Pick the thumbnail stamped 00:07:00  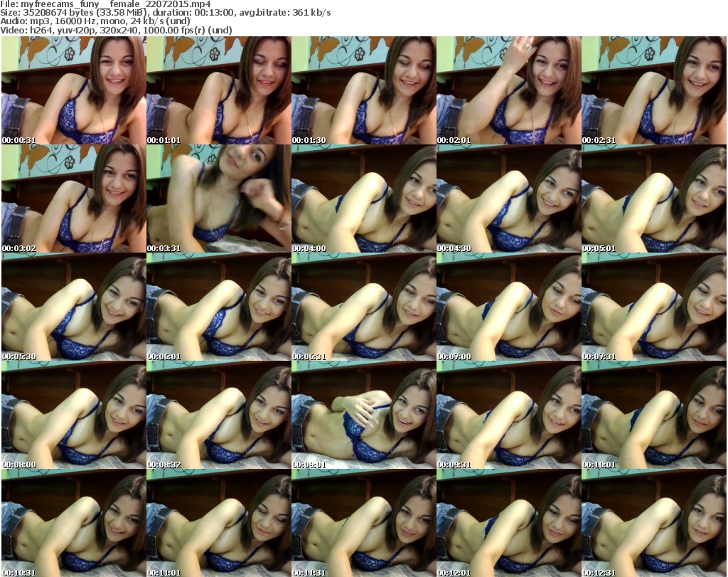click(509, 307)
